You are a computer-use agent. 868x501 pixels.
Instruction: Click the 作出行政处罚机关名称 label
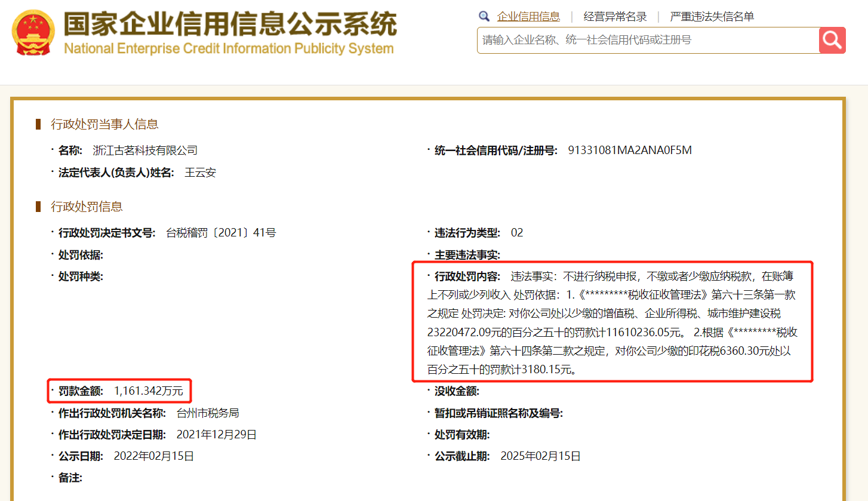pyautogui.click(x=112, y=413)
